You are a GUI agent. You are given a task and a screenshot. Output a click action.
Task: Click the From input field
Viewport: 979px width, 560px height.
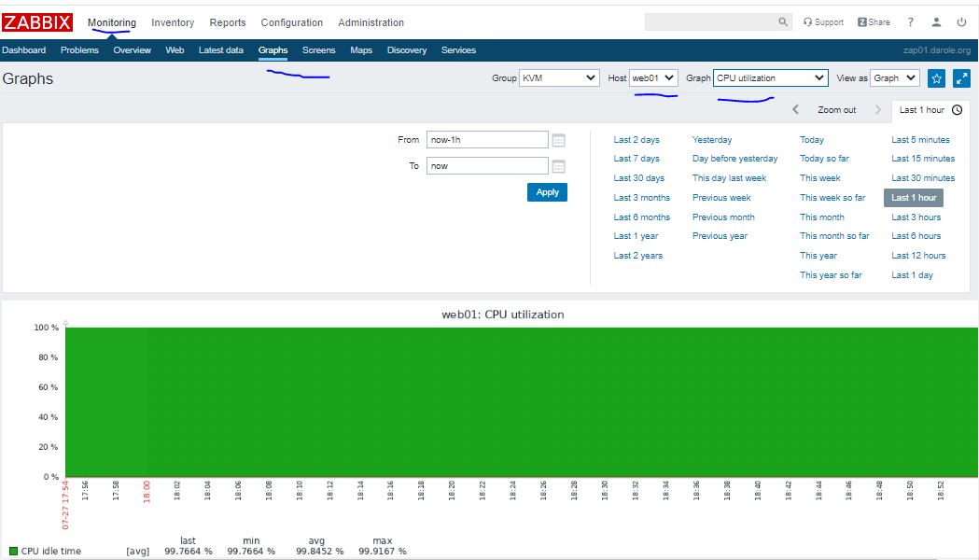487,140
